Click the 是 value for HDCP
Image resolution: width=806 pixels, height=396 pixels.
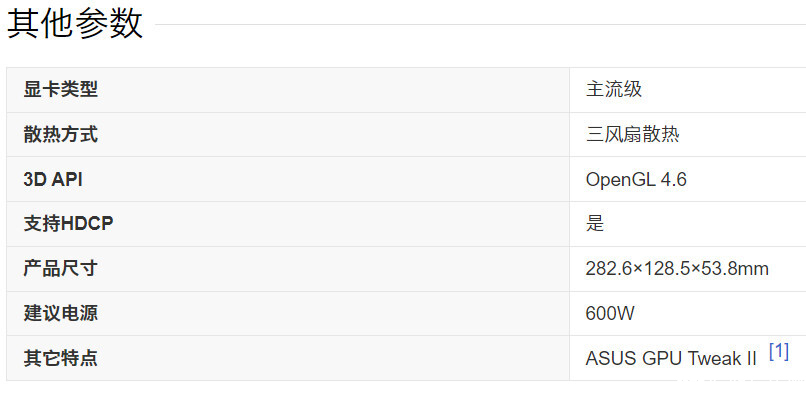click(595, 224)
